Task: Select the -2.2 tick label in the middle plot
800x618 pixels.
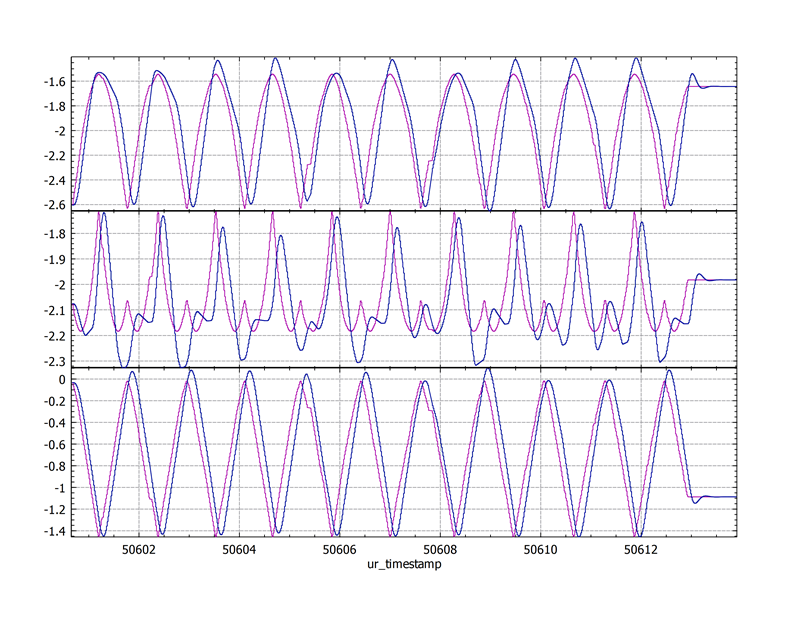Action: pyautogui.click(x=55, y=336)
